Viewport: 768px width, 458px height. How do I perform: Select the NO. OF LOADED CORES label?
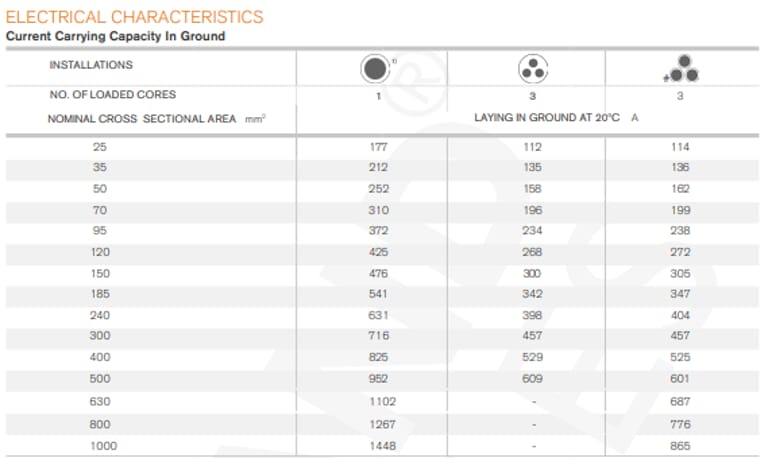coord(112,95)
